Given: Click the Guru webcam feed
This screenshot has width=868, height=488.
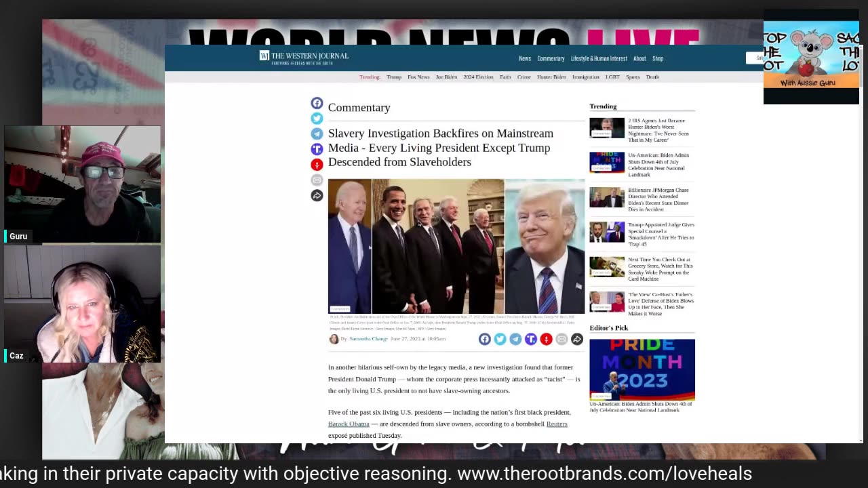Looking at the screenshot, I should point(83,184).
